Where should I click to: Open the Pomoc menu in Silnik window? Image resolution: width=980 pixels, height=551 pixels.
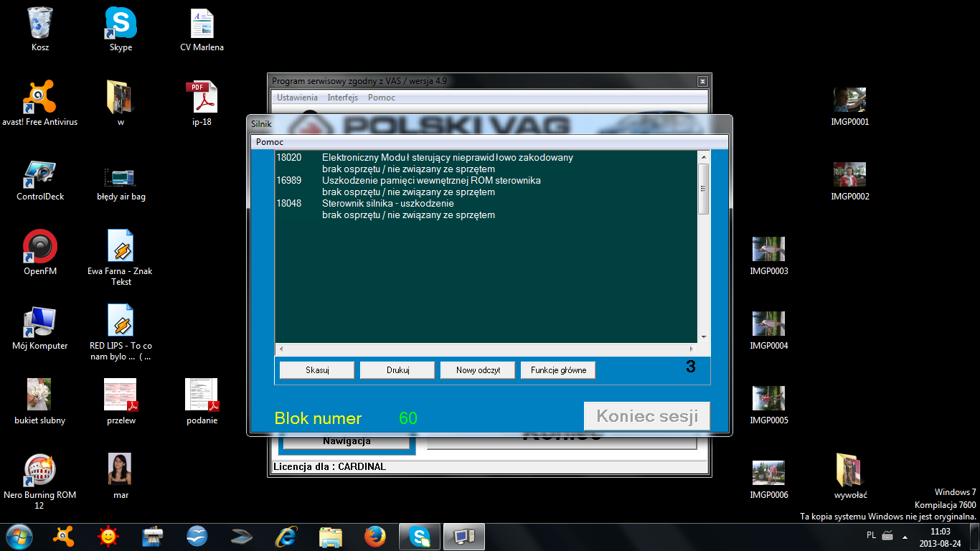[270, 142]
